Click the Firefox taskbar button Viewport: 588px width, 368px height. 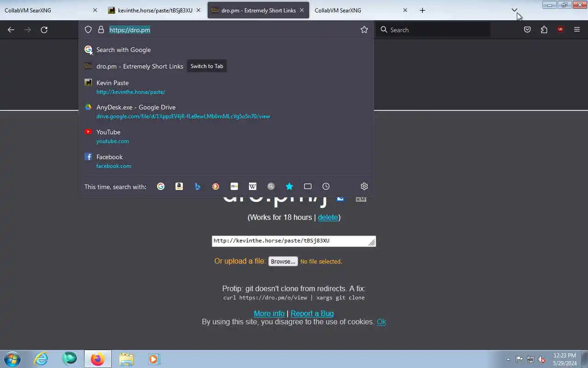point(97,359)
